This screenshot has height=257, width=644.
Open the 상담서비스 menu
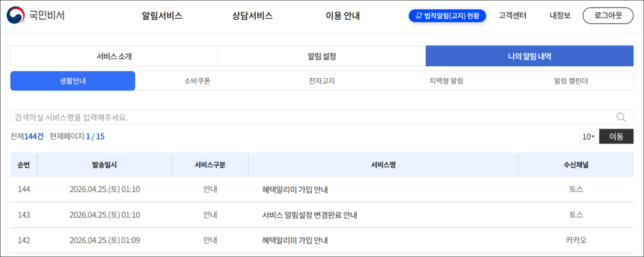[x=252, y=16]
